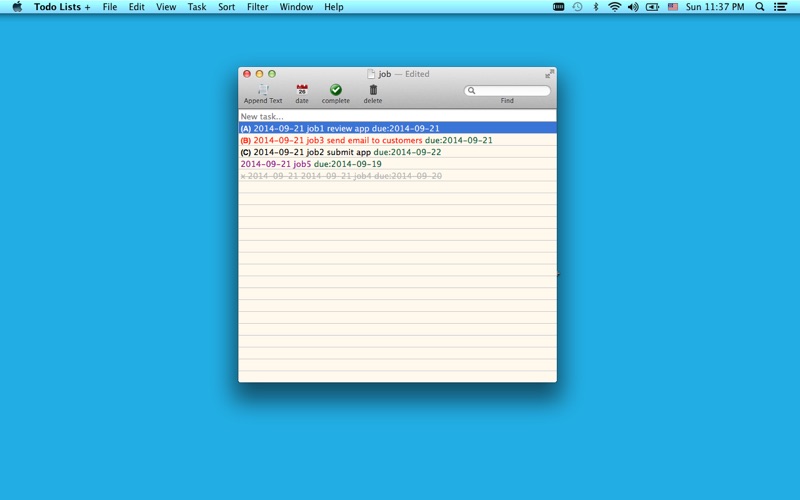
Task: Click the US flag input source icon
Action: tap(673, 7)
